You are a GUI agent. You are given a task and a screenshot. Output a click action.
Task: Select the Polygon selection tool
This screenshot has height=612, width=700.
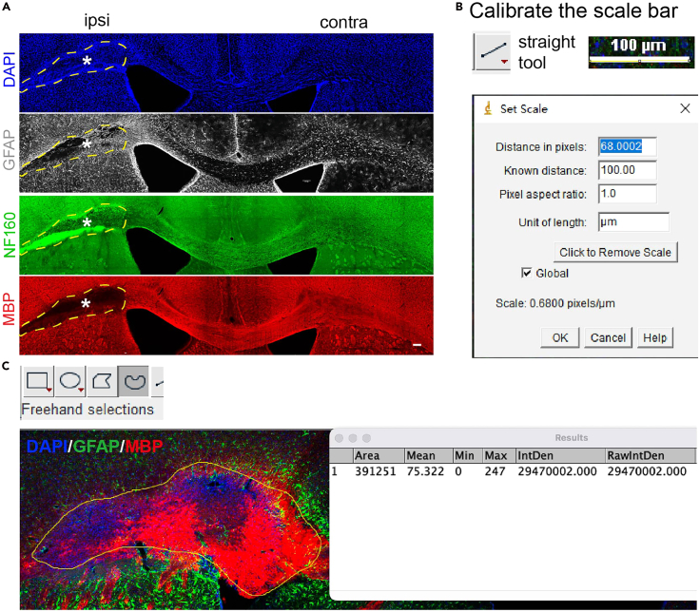(x=102, y=381)
